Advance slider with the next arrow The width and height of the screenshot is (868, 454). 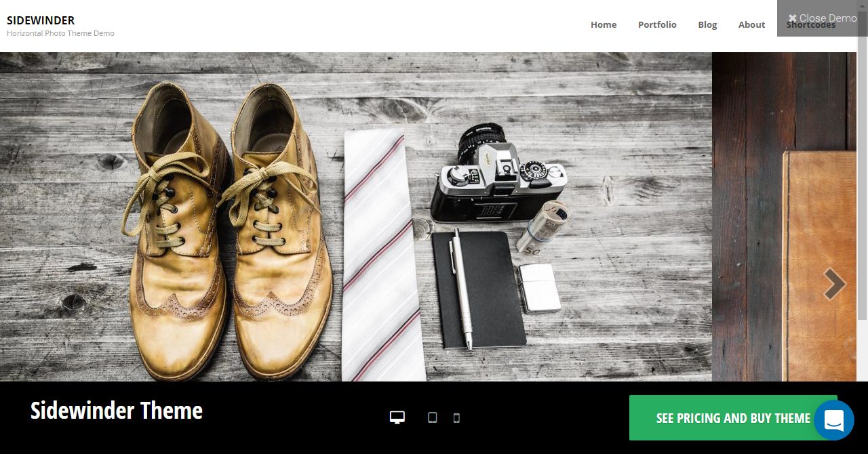(x=834, y=284)
